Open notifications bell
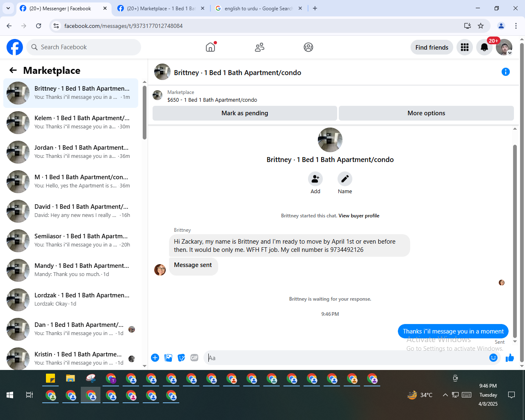Screen dimensions: 525x420 tap(484, 47)
